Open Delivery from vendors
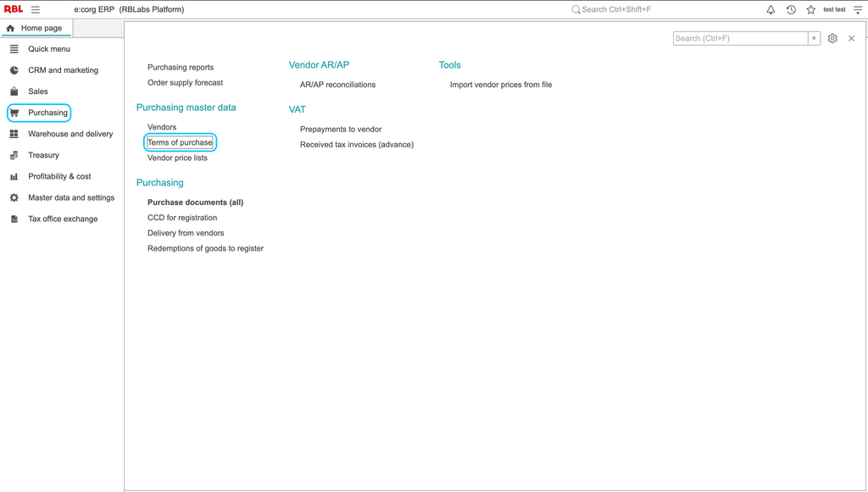 pos(186,233)
